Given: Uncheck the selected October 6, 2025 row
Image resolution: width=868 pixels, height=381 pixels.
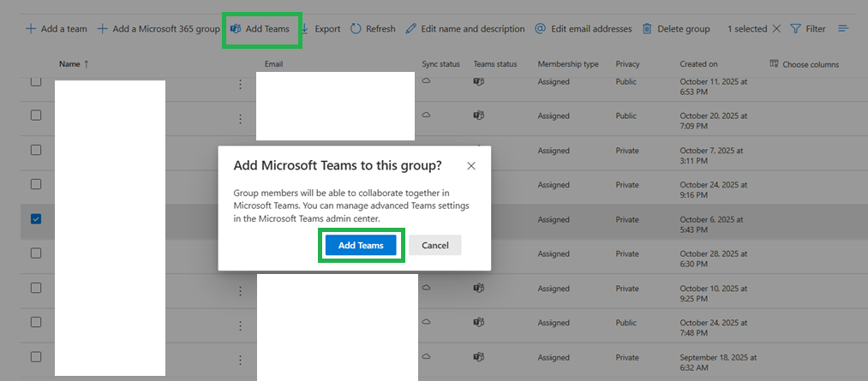Looking at the screenshot, I should coord(35,219).
